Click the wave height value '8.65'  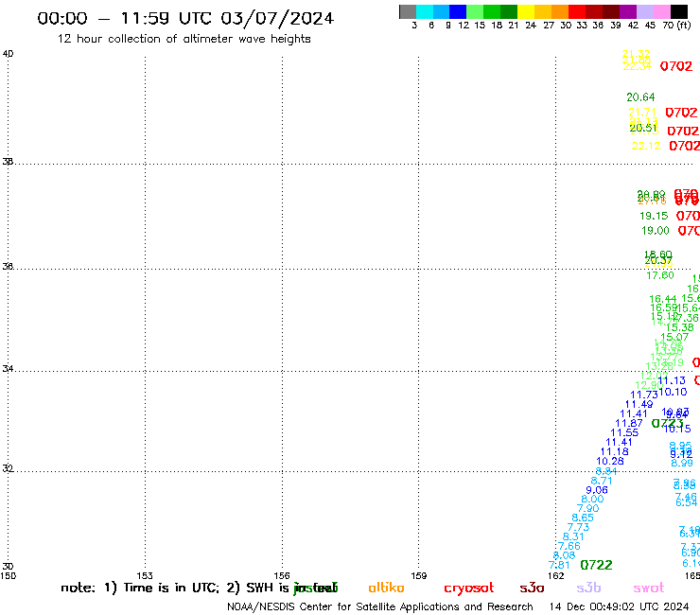(583, 518)
